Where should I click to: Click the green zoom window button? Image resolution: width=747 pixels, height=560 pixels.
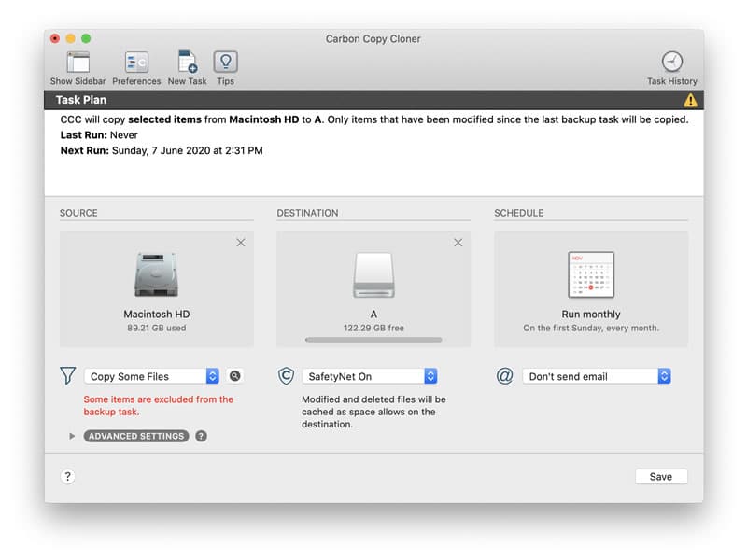click(x=86, y=38)
